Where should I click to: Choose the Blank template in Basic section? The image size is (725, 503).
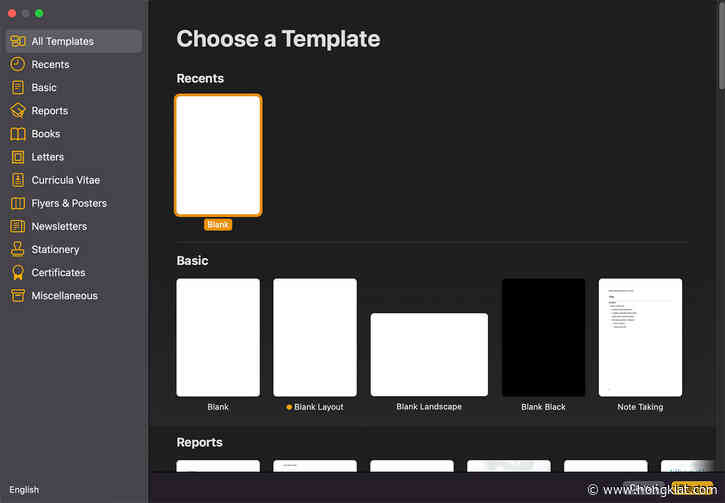218,337
